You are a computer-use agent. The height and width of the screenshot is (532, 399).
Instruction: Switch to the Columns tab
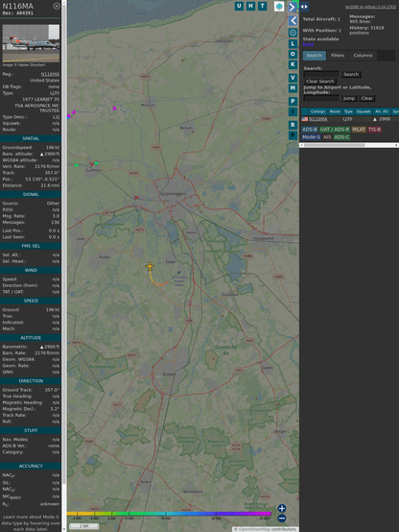(x=363, y=56)
